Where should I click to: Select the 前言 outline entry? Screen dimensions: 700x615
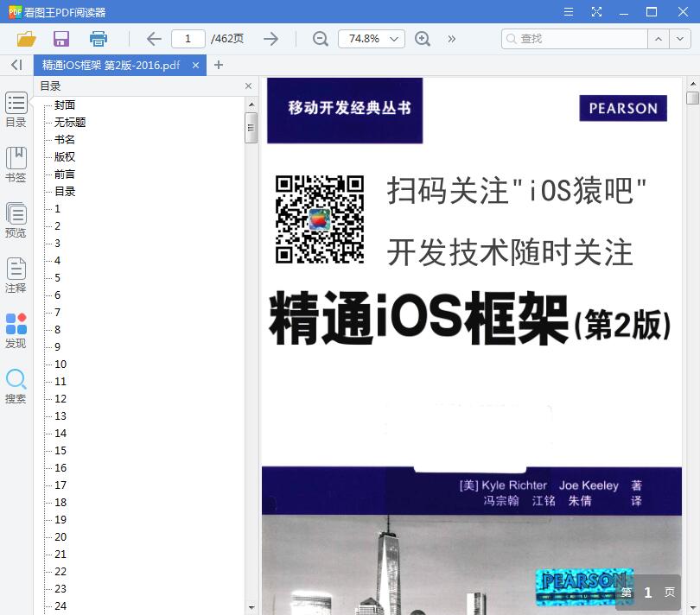tap(65, 174)
